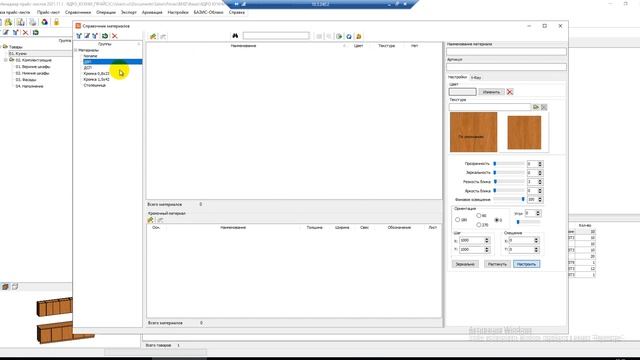Click printer icon in main window toolbar
Viewport: 640px width, 360px height.
pos(33,22)
